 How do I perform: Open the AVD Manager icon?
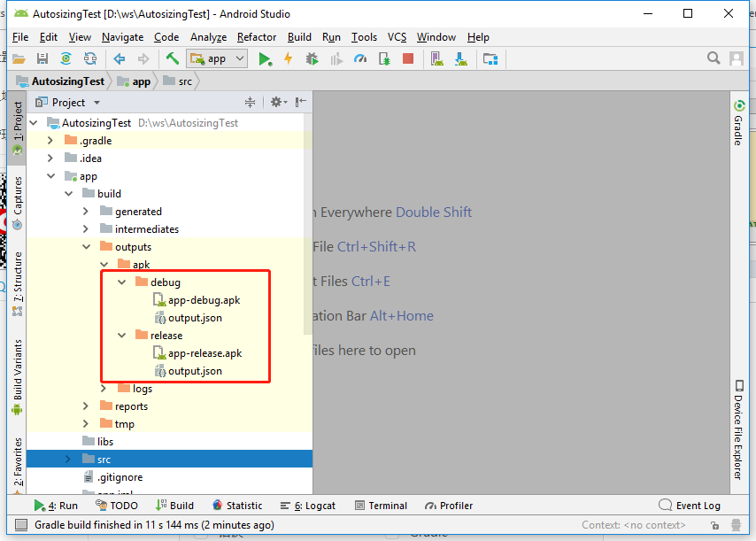tap(437, 58)
